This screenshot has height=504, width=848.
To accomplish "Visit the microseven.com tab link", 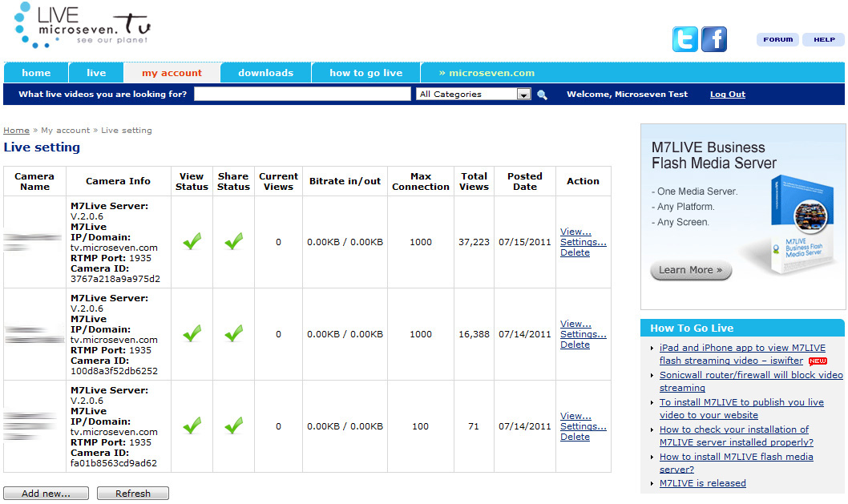I will pos(487,73).
